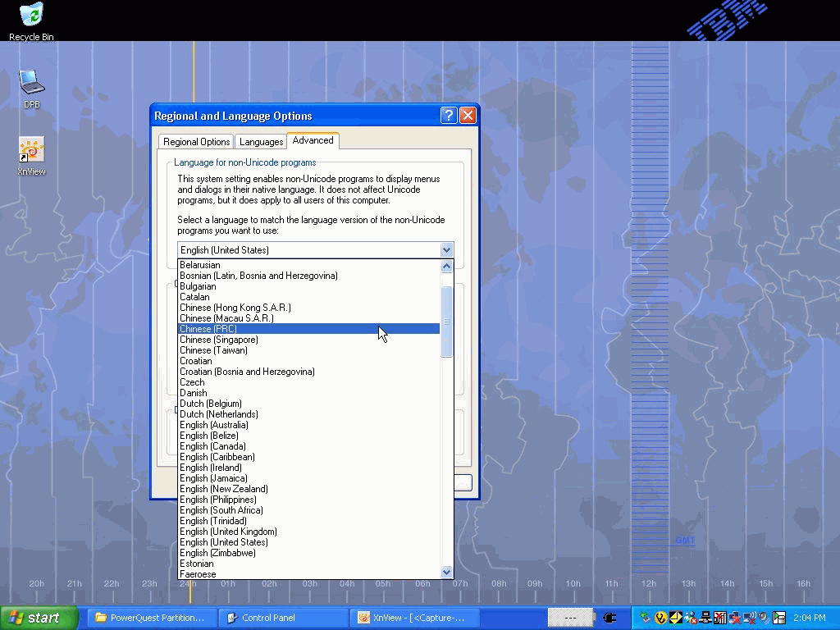
Task: Click the Safely Remove Hardware tray icon
Action: 646,618
